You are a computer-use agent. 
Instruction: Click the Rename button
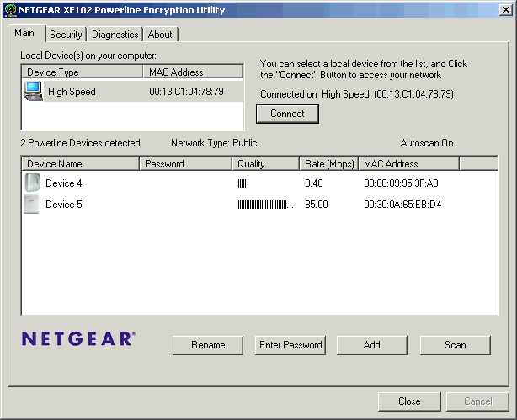(x=208, y=345)
